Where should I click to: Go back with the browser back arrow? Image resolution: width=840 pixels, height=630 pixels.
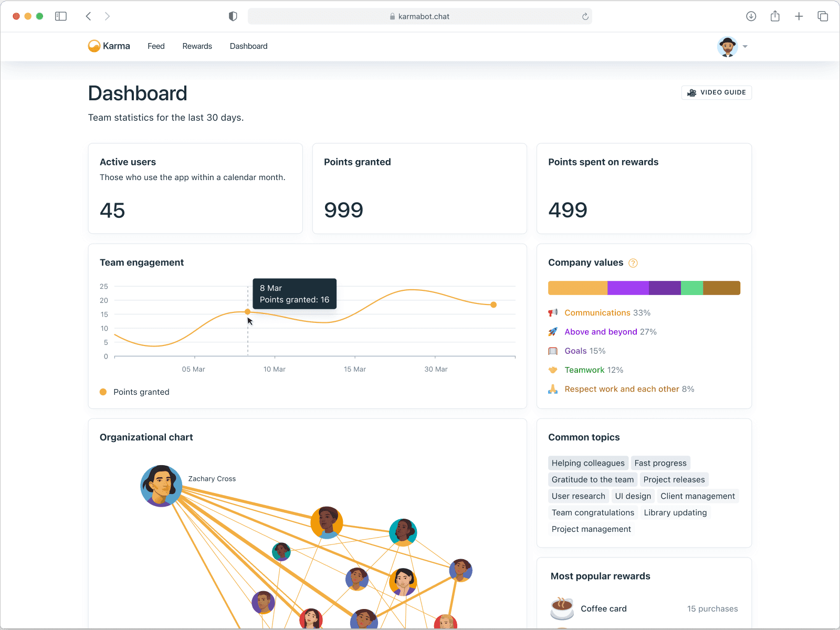88,16
